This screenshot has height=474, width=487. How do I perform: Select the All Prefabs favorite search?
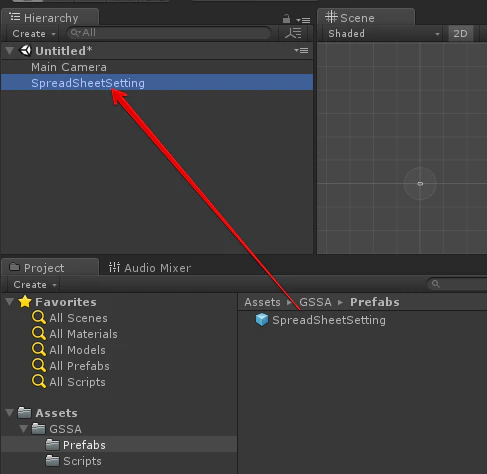coord(79,366)
